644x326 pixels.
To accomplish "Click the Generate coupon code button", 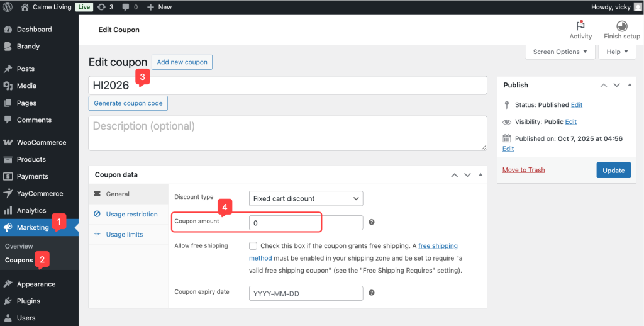I will [x=128, y=103].
